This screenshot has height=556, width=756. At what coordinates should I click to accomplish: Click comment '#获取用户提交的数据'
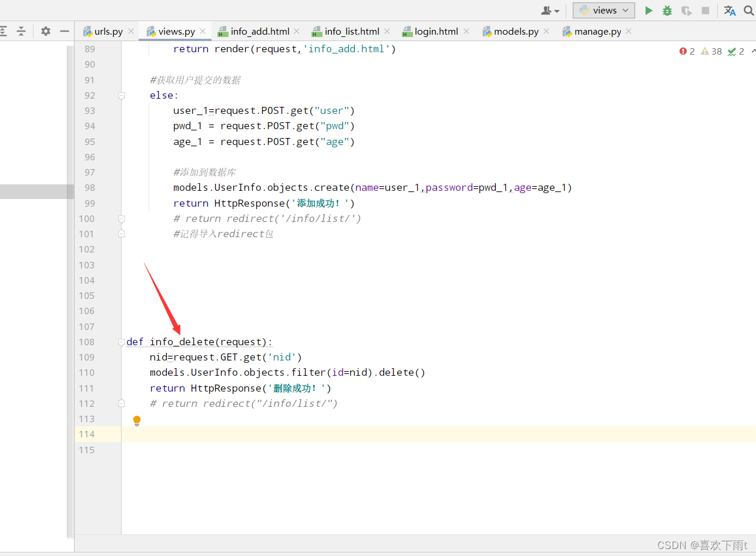195,80
